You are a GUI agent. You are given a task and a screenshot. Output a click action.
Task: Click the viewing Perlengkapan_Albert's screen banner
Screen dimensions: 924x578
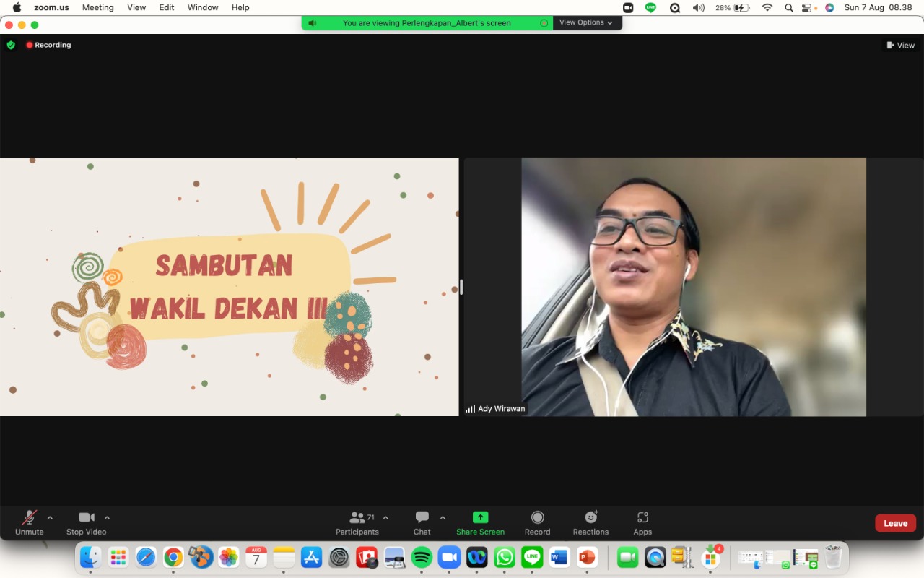pos(427,22)
